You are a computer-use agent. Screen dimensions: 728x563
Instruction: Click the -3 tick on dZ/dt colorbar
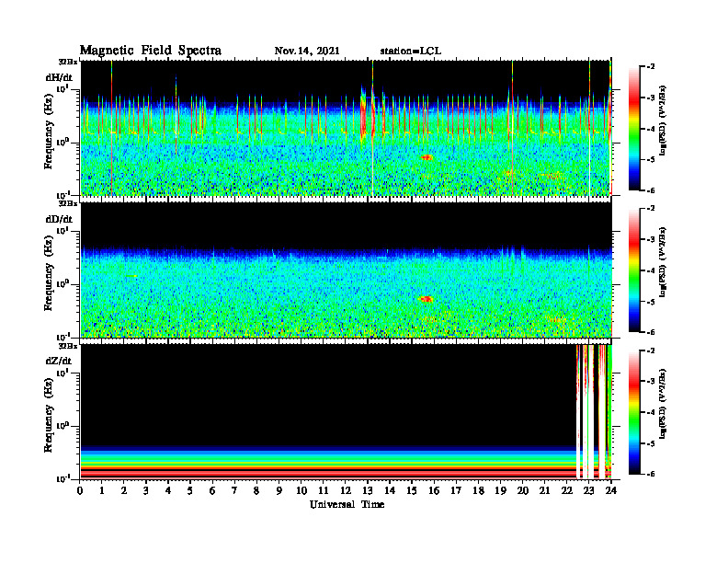tap(650, 381)
